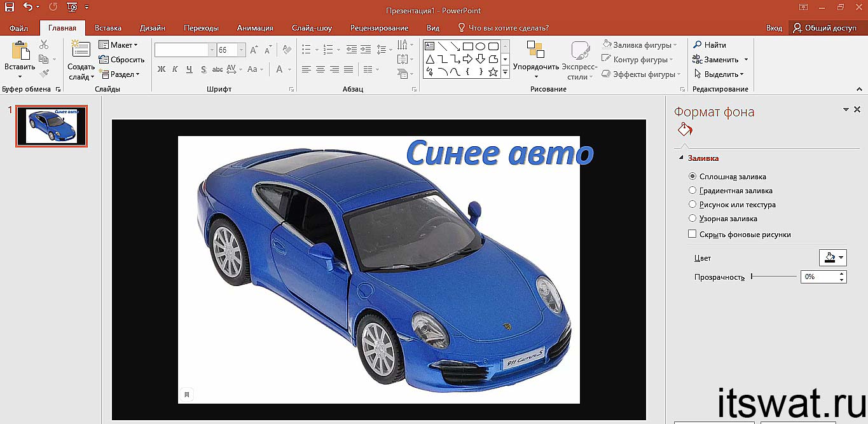Select slide 1 thumbnail in the slide panel
This screenshot has width=868, height=424.
click(52, 126)
